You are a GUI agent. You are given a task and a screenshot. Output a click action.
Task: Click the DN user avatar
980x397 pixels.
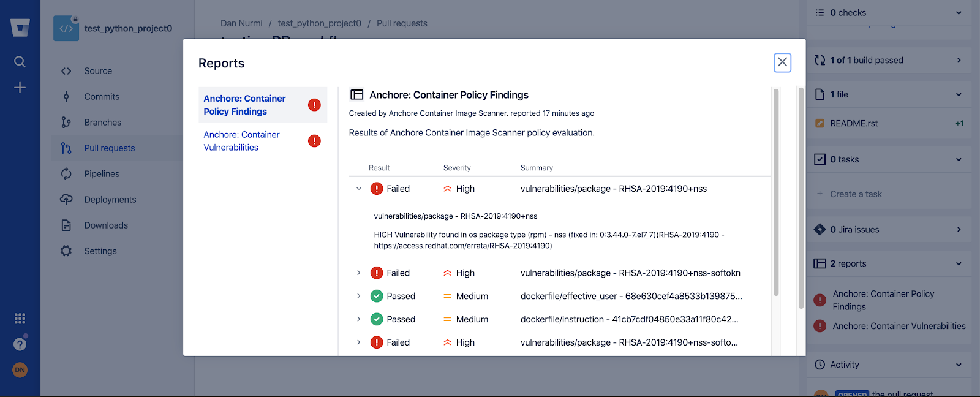click(x=20, y=370)
